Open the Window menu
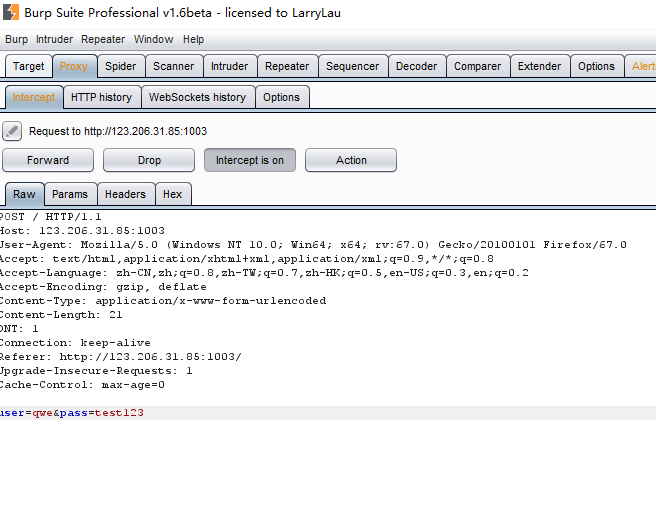Viewport: 656px width, 515px height. tap(154, 39)
